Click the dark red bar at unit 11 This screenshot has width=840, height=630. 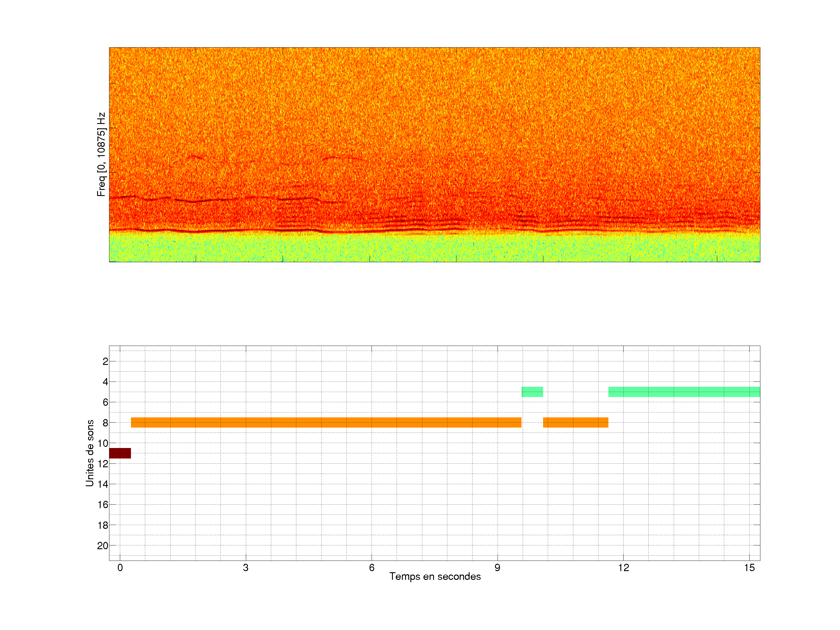120,453
